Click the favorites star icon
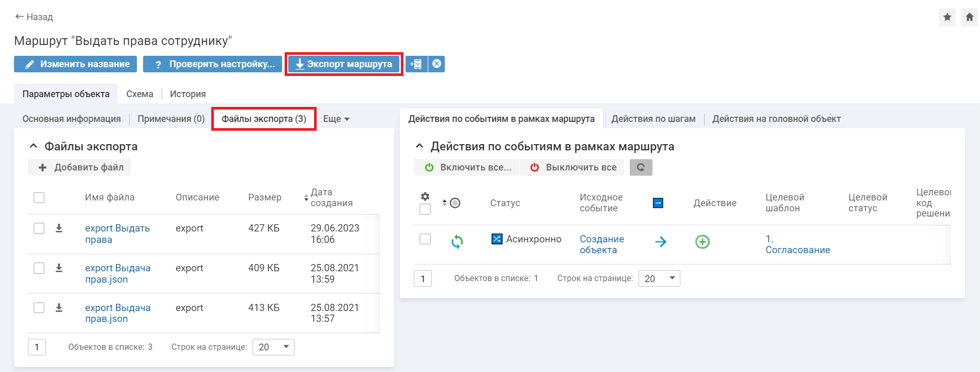 [x=947, y=17]
